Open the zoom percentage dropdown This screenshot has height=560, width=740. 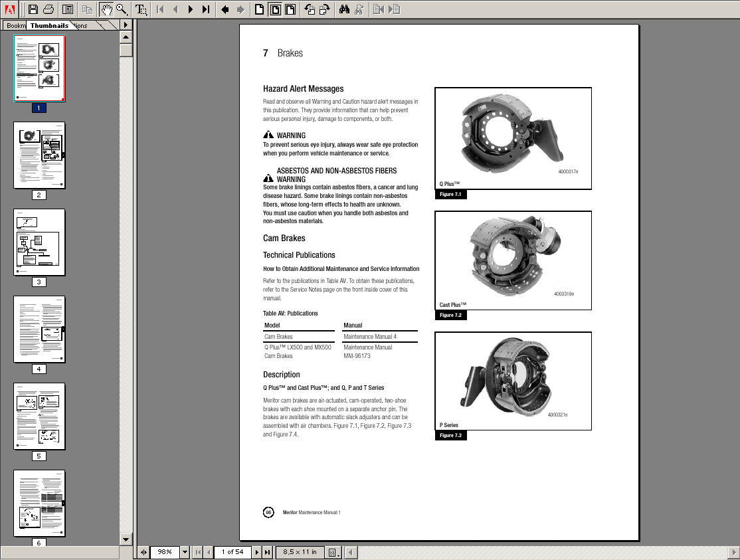(x=184, y=551)
